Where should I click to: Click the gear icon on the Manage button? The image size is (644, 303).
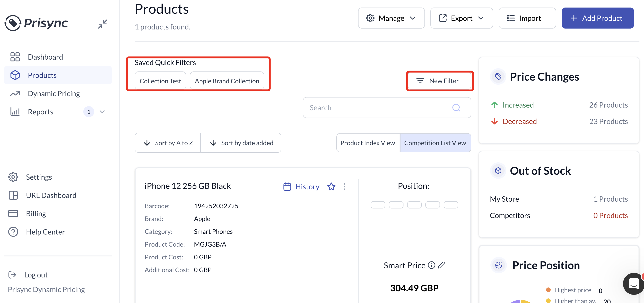[370, 18]
